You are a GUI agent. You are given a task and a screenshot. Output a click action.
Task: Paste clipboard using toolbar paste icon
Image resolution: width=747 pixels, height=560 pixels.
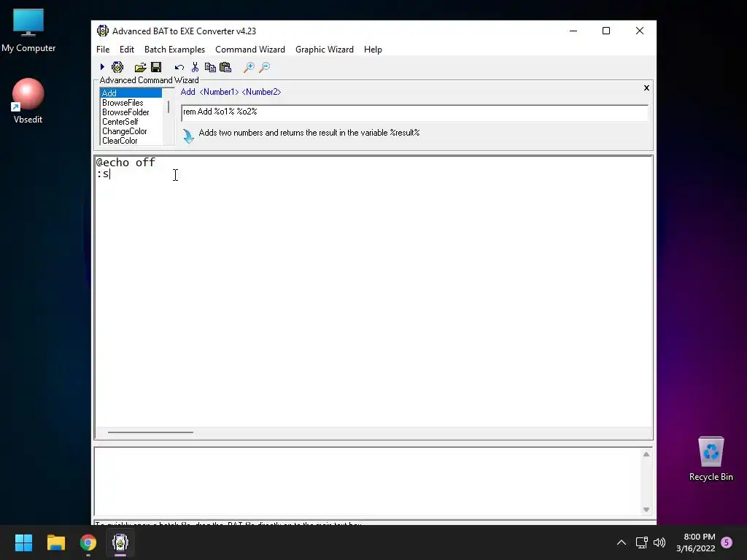click(225, 67)
